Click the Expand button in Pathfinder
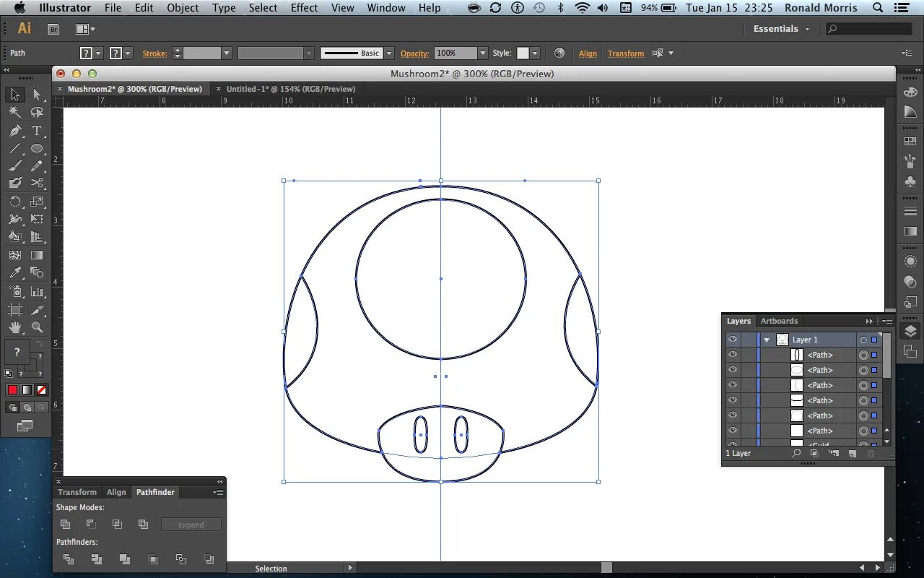Viewport: 924px width, 578px height. pyautogui.click(x=191, y=525)
